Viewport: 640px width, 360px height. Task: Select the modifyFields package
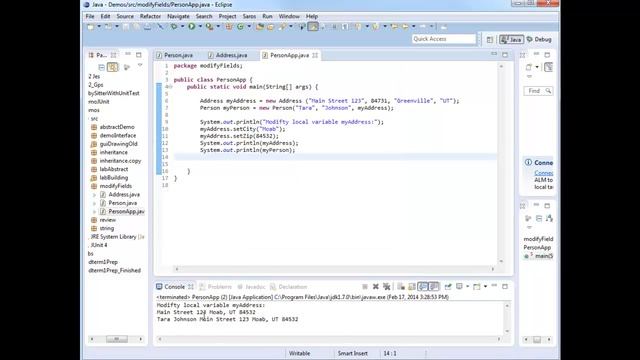[x=116, y=186]
